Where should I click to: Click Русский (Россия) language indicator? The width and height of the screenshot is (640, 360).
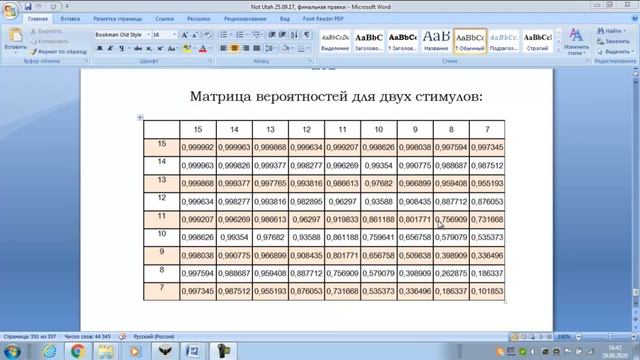coord(154,337)
